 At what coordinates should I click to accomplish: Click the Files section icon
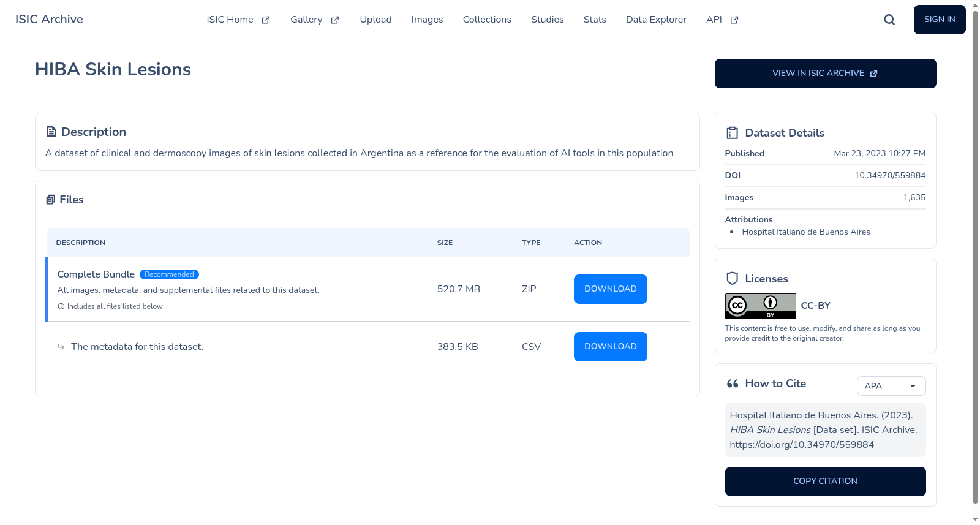[51, 200]
